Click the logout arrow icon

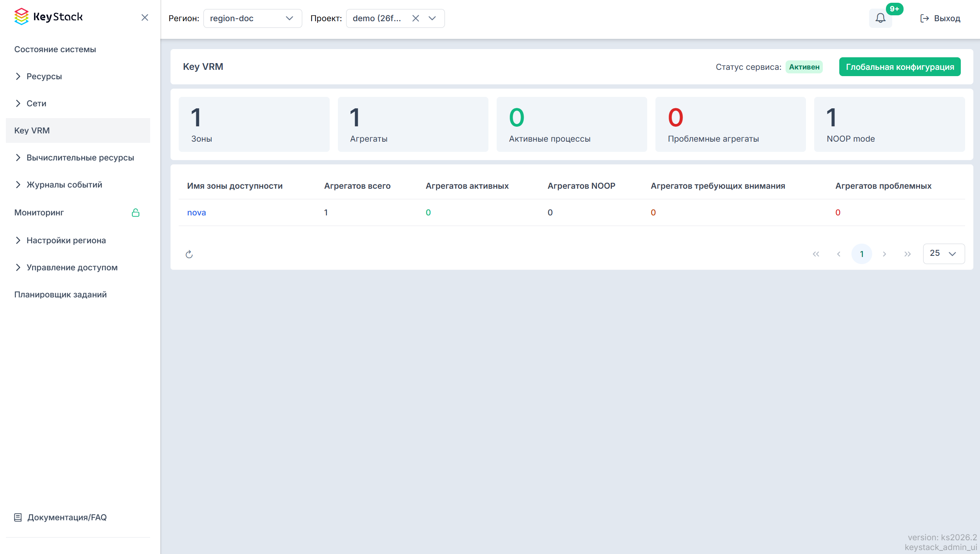[x=924, y=18]
